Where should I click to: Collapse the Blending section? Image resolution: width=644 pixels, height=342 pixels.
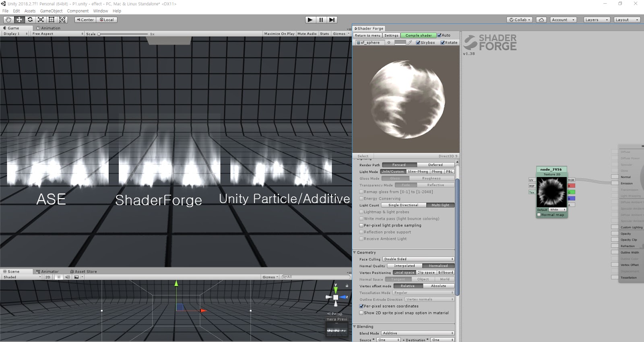point(355,327)
